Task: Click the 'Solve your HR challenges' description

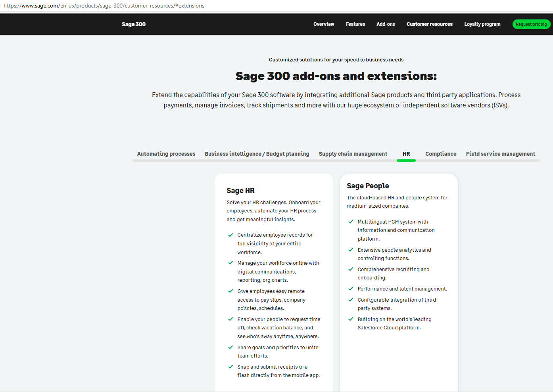Action: 273,211
